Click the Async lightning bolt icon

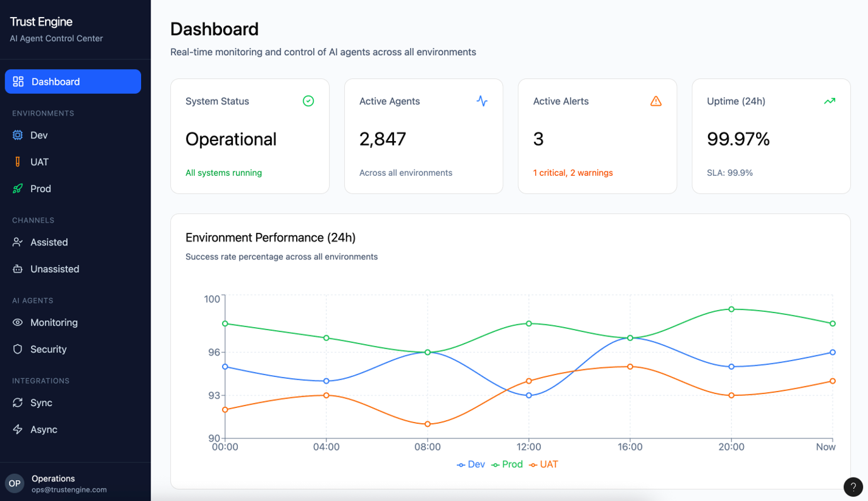[18, 430]
